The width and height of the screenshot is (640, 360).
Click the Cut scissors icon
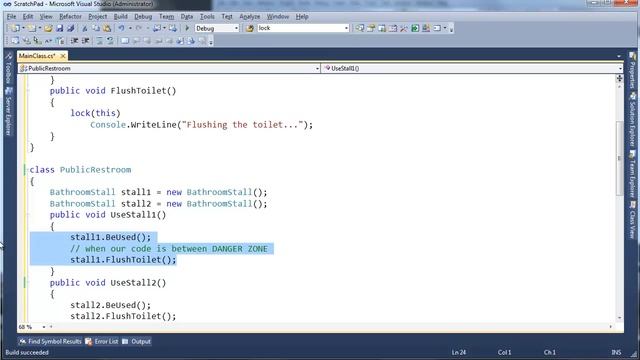[x=85, y=28]
